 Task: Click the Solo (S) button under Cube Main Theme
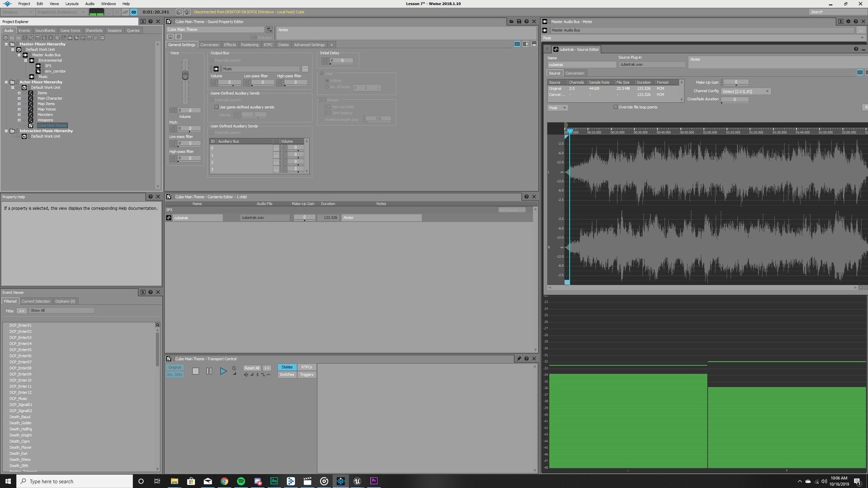pos(178,37)
